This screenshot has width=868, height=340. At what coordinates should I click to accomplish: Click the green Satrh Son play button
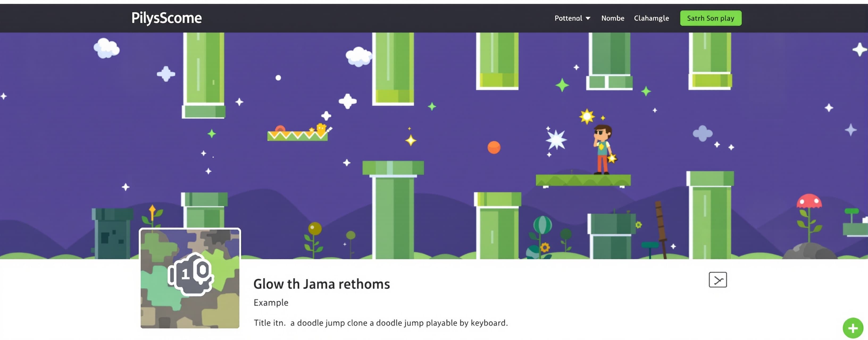pos(711,18)
